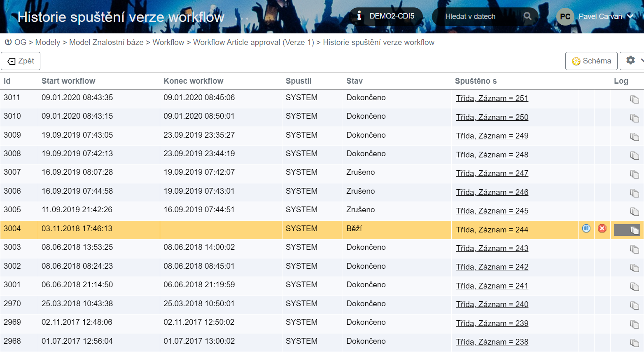Sort by Id column header
The height and width of the screenshot is (352, 644).
[x=7, y=81]
